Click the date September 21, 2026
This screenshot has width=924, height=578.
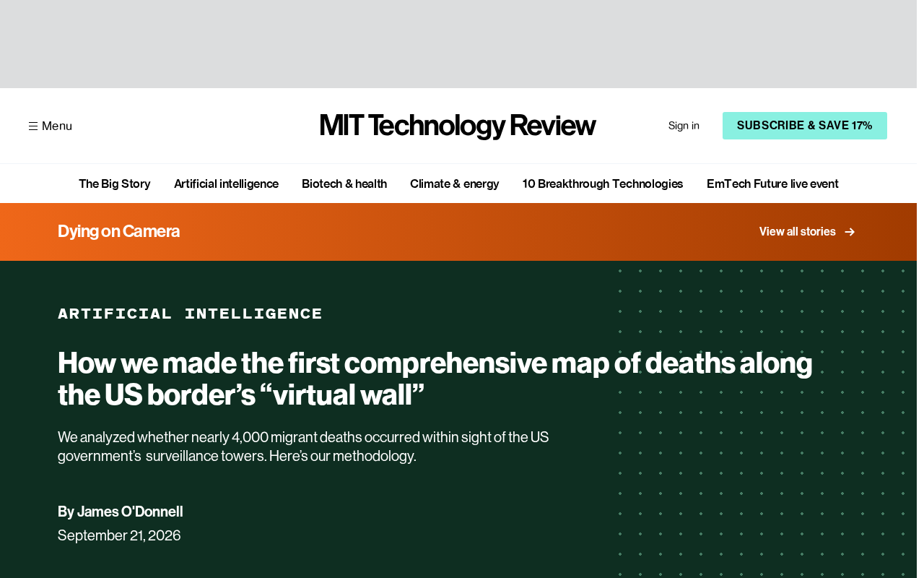(x=119, y=535)
